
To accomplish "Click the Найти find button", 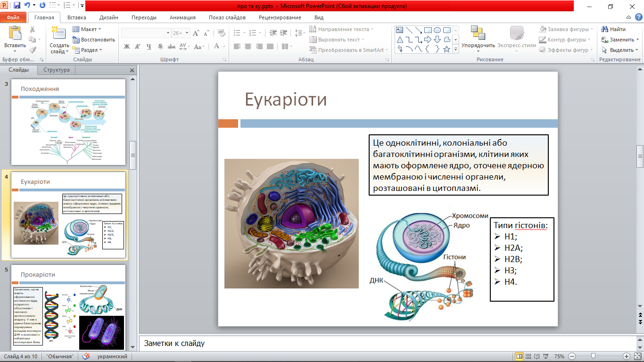I will (613, 29).
